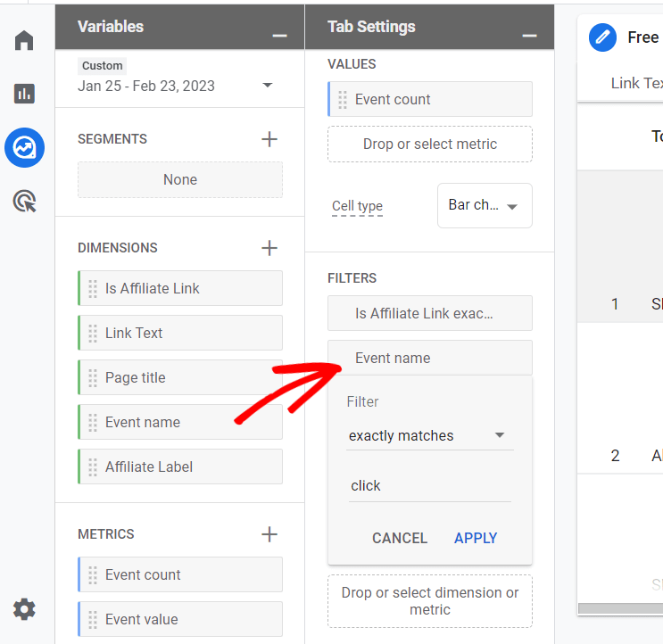
Task: Open the Advertising icon in sidebar
Action: coord(24,202)
